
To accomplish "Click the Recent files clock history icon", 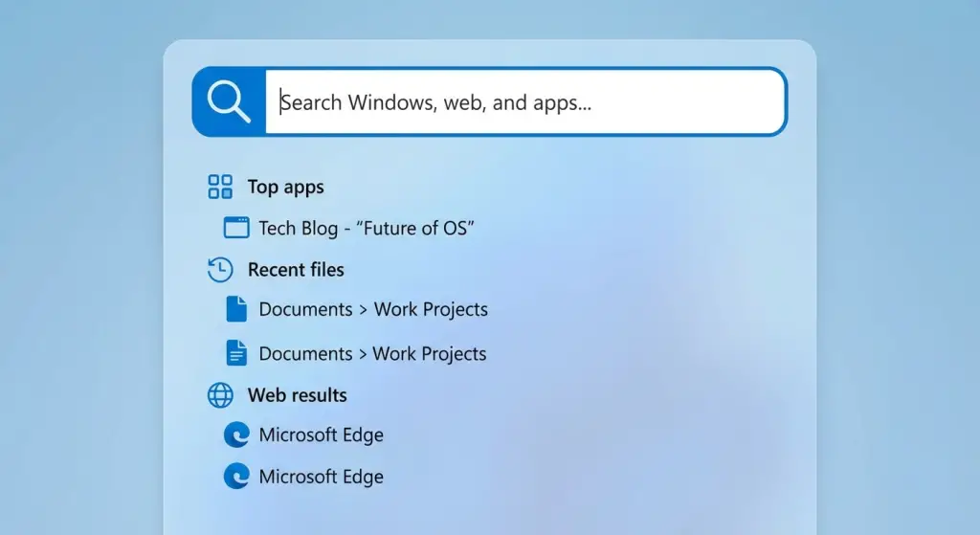I will [x=220, y=270].
